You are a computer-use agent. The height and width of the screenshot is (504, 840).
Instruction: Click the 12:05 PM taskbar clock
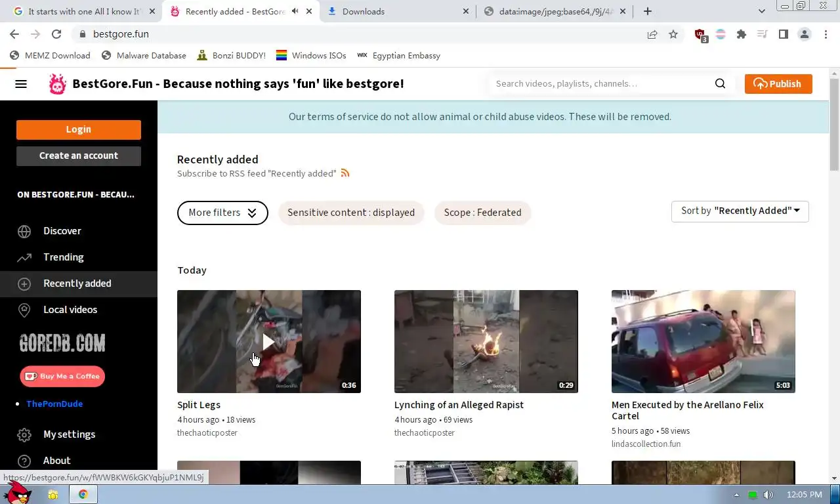(804, 495)
